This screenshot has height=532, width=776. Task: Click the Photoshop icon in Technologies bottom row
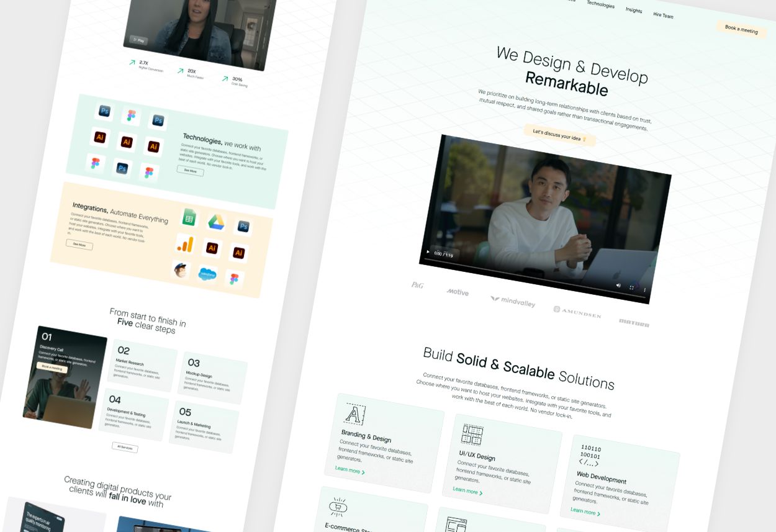pyautogui.click(x=122, y=168)
